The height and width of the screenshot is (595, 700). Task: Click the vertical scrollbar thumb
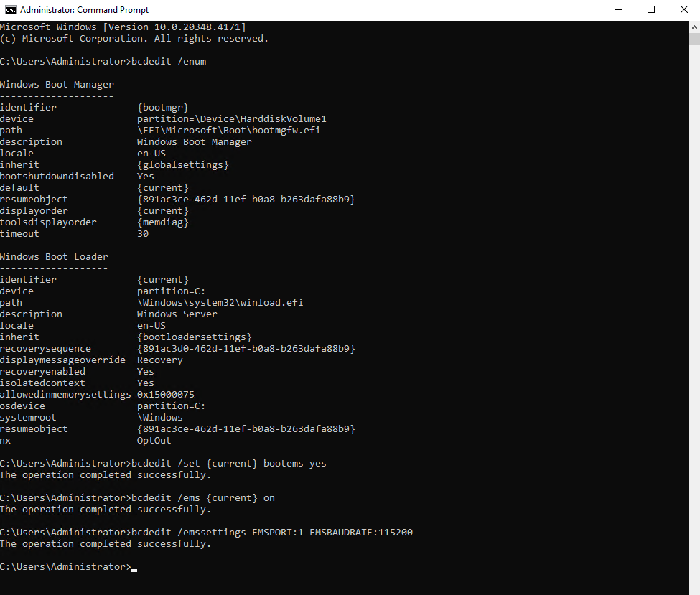(x=694, y=39)
